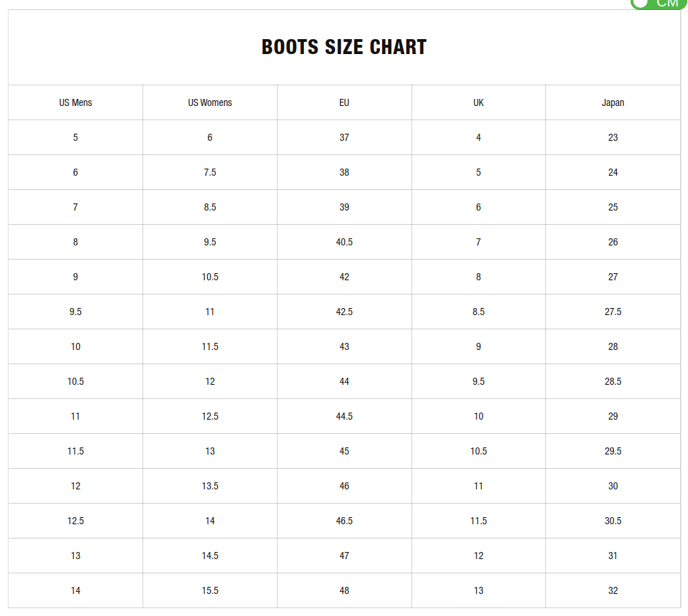Click the UK column header
The image size is (688, 616).
tap(478, 102)
